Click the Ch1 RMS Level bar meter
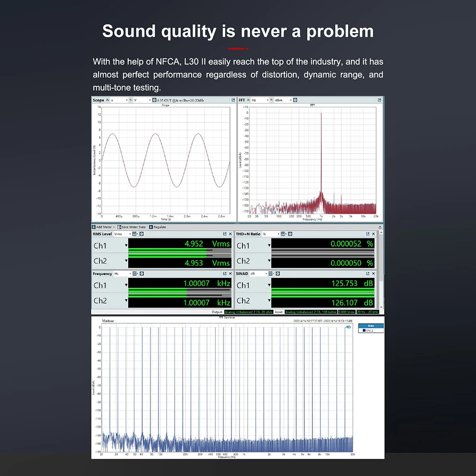Viewport: 476px width, 476px height. tap(180, 251)
